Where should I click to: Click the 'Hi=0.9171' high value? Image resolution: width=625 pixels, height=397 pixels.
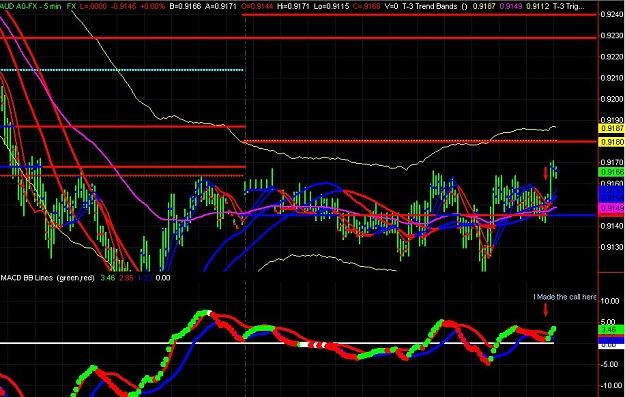pyautogui.click(x=294, y=6)
